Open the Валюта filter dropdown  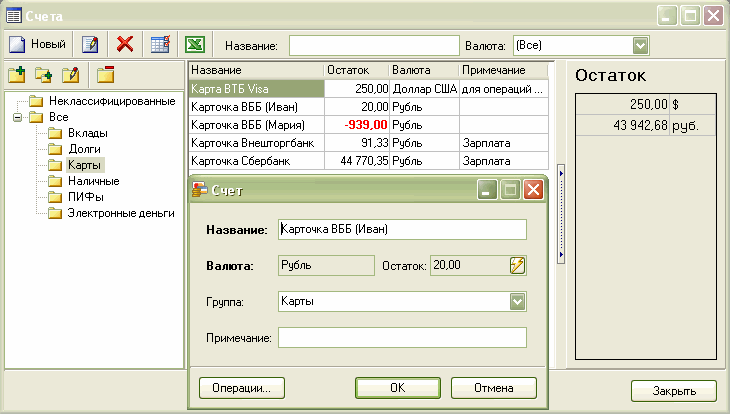[640, 45]
